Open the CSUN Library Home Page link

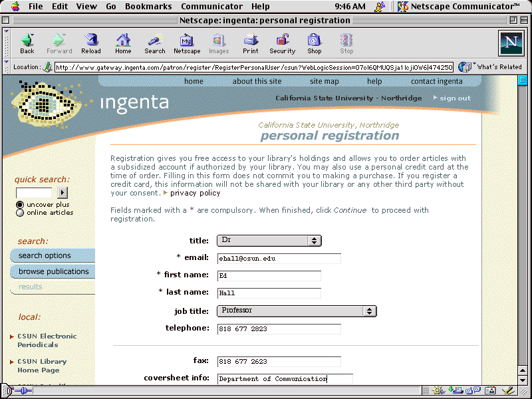pos(42,366)
